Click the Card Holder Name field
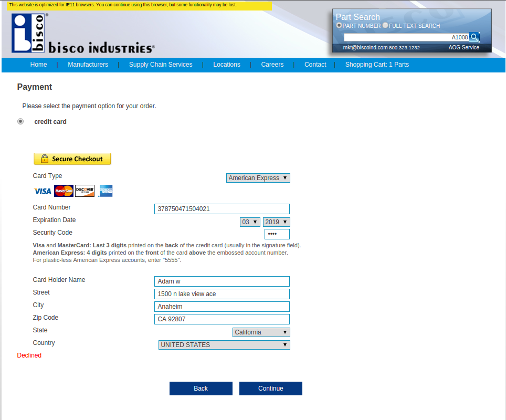Image resolution: width=506 pixels, height=420 pixels. (222, 281)
